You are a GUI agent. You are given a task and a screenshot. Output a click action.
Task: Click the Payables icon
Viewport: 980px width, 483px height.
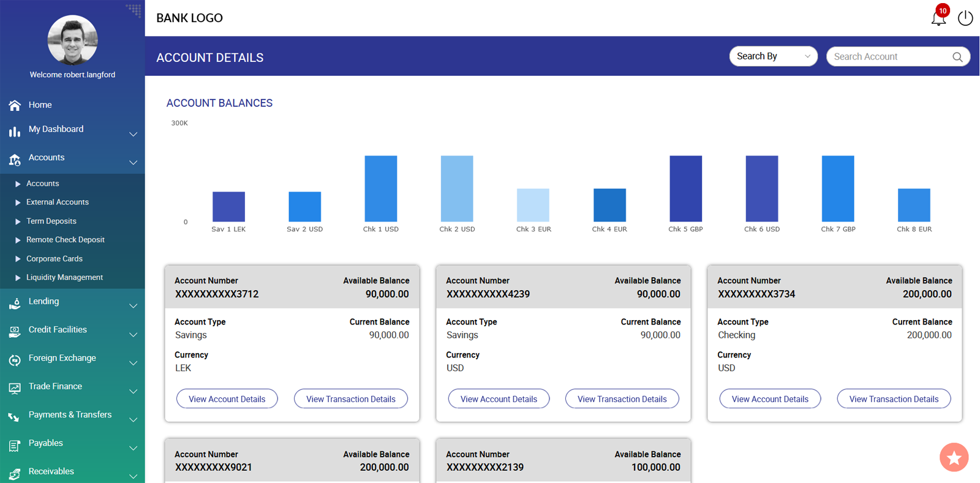point(15,446)
